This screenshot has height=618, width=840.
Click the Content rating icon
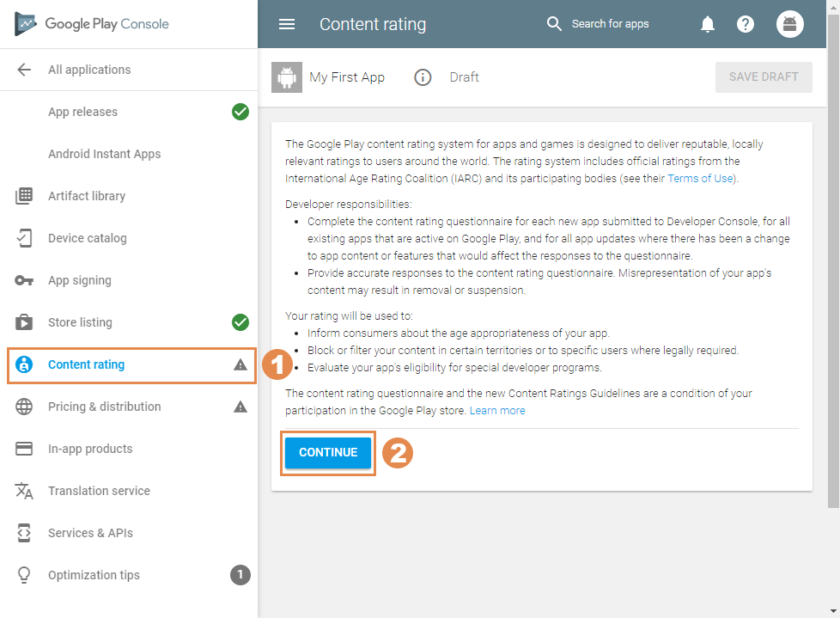24,364
